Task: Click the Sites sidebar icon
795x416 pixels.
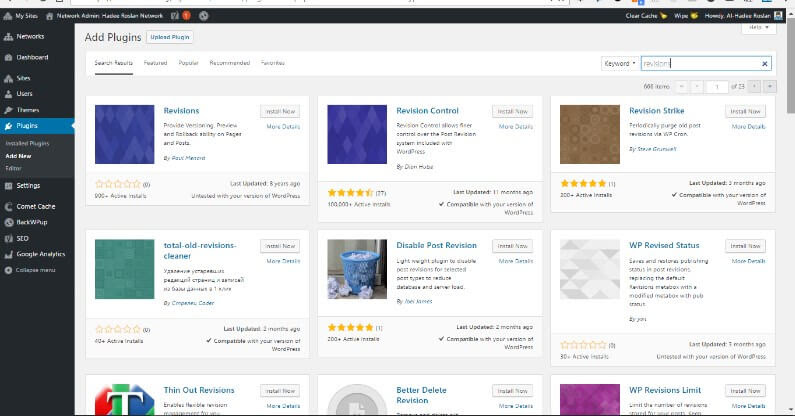Action: click(x=9, y=78)
